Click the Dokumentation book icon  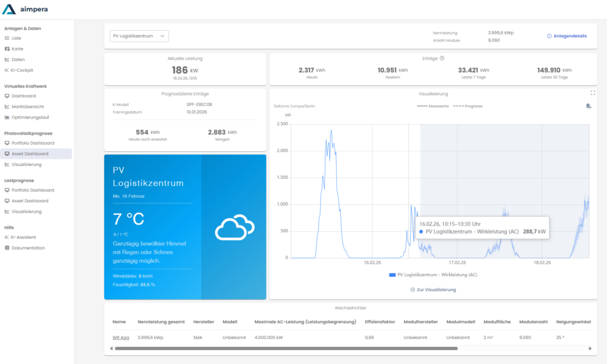7,248
